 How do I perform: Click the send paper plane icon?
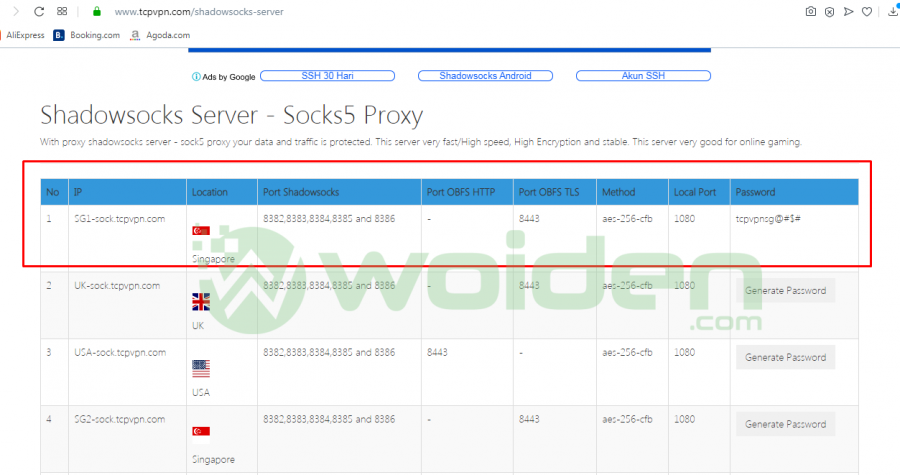click(848, 11)
